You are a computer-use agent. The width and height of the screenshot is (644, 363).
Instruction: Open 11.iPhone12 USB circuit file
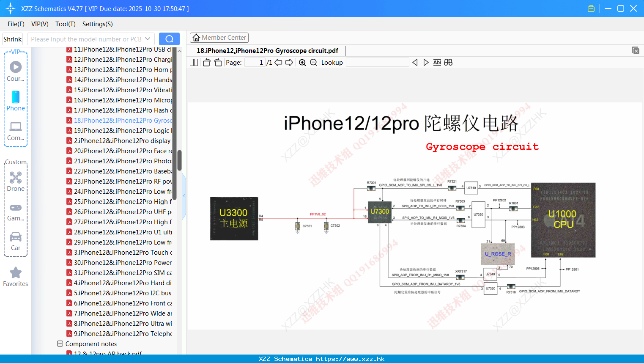[x=119, y=49]
